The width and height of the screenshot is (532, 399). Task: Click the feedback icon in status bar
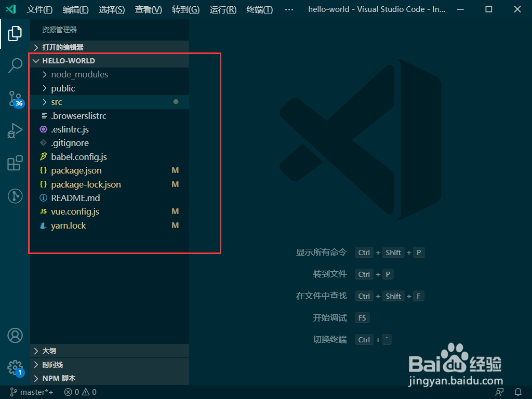[x=499, y=392]
